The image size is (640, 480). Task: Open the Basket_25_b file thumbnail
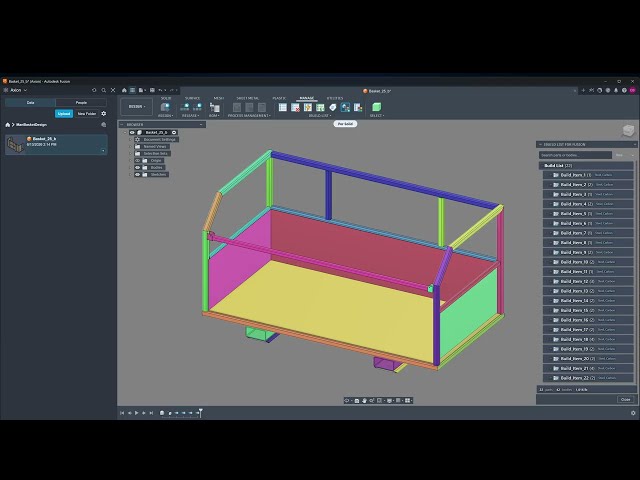pyautogui.click(x=16, y=145)
